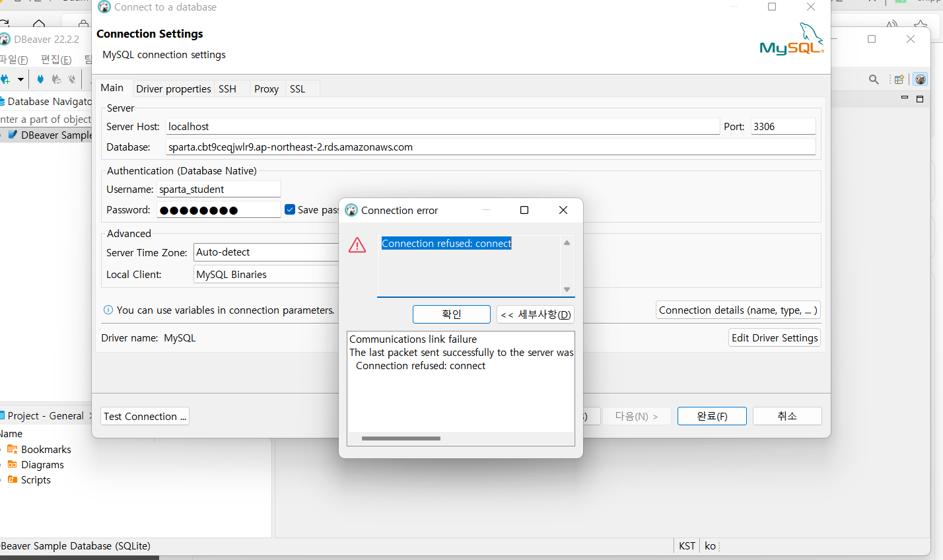943x560 pixels.
Task: Click the Bookmarks folder icon
Action: point(12,449)
